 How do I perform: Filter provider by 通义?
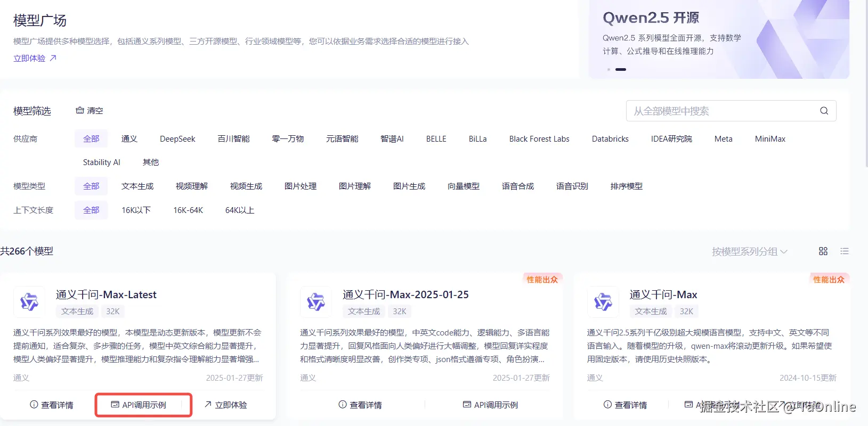click(x=129, y=138)
